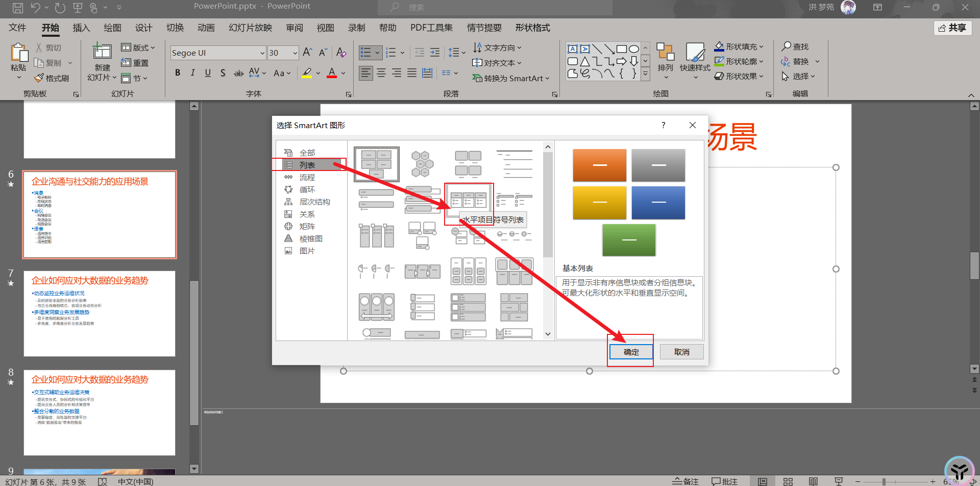
Task: Toggle Strikethrough formatting
Action: tap(238, 73)
